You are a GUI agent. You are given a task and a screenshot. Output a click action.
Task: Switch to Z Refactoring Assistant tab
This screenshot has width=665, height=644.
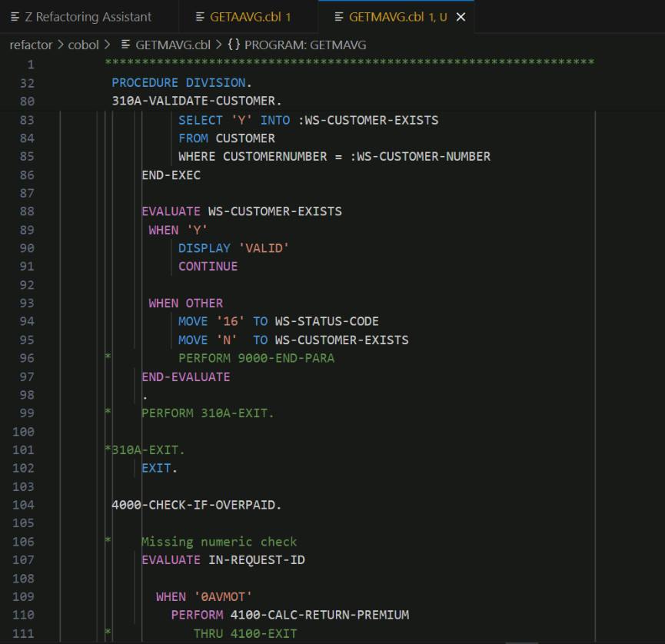pos(88,17)
